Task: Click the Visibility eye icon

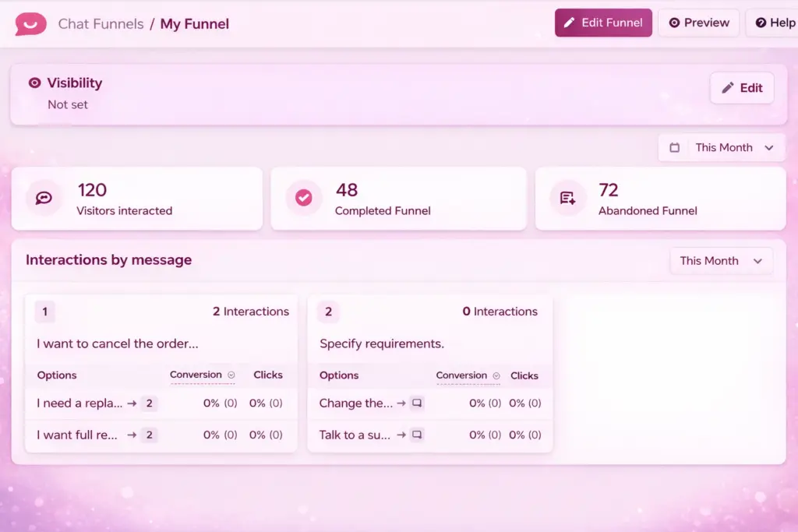Action: 34,83
